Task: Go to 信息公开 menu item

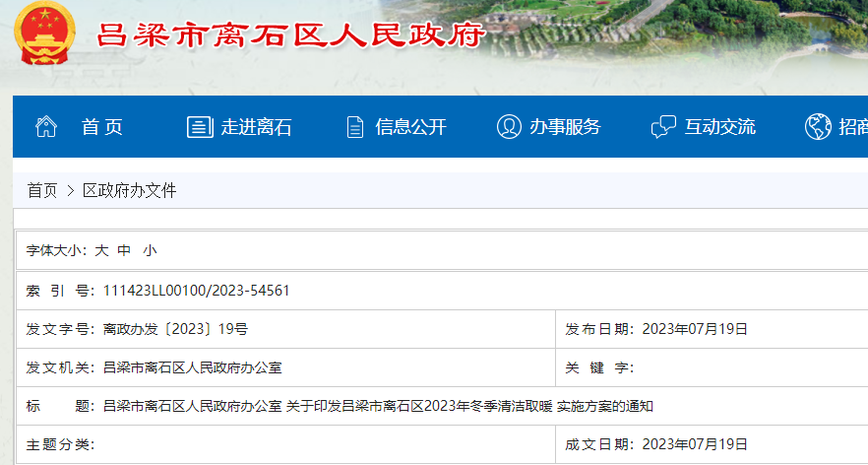Action: [x=410, y=127]
